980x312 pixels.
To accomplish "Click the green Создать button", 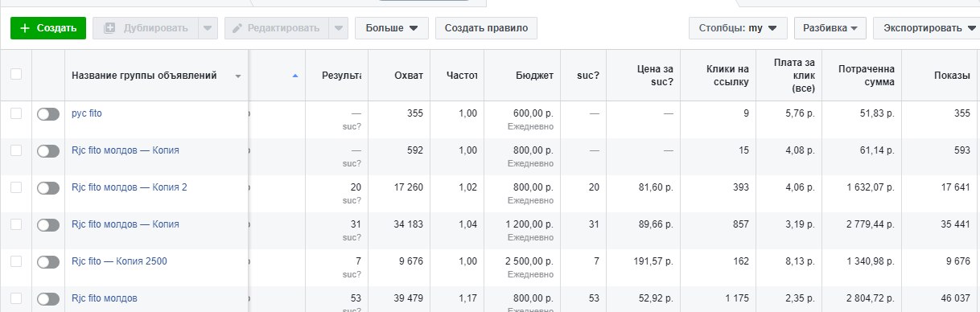I will pos(47,28).
